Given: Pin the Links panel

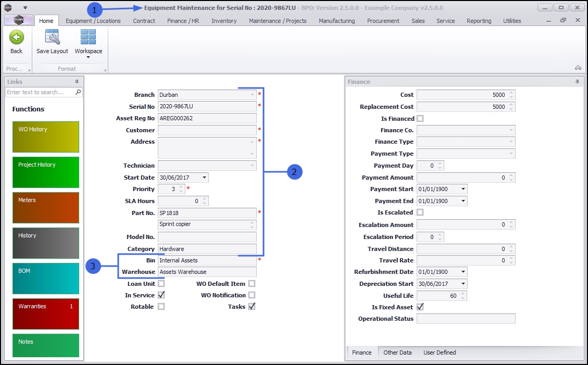Looking at the screenshot, I should coord(77,82).
